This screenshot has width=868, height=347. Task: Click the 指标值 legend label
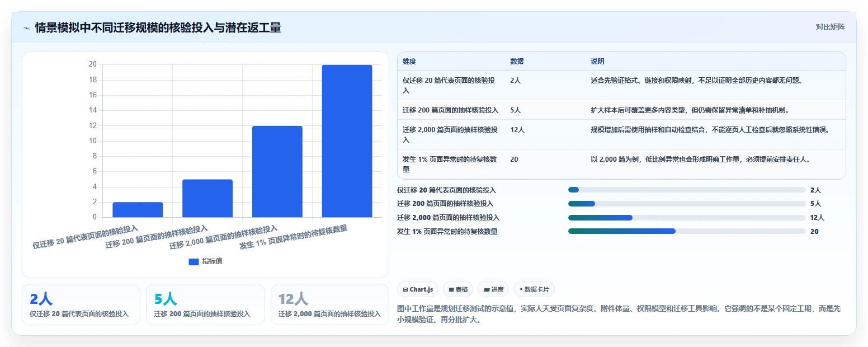click(212, 261)
